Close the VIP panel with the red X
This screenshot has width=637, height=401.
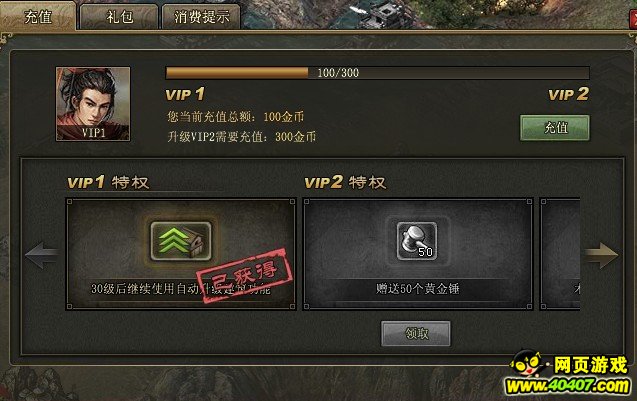633,18
